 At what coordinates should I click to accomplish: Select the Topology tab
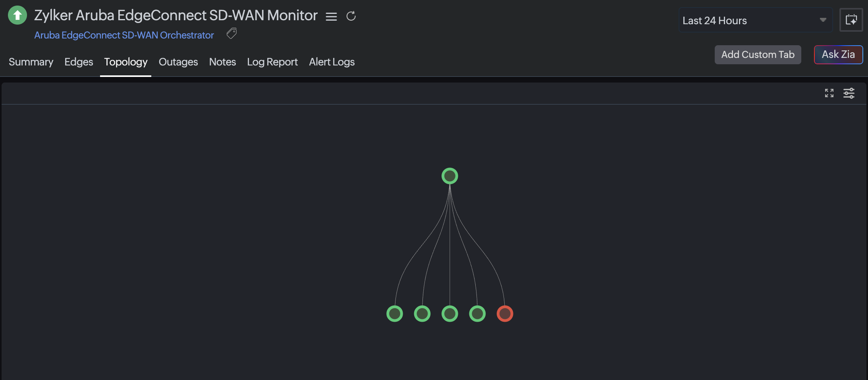click(x=126, y=62)
